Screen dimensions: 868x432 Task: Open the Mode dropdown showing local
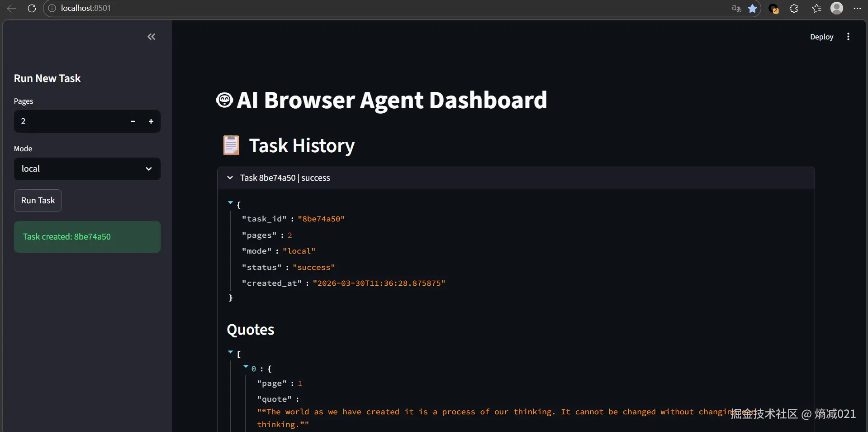pyautogui.click(x=87, y=169)
